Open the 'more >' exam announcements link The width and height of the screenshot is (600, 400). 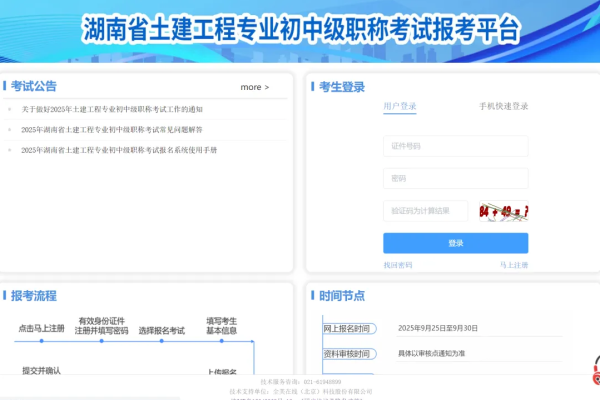254,87
